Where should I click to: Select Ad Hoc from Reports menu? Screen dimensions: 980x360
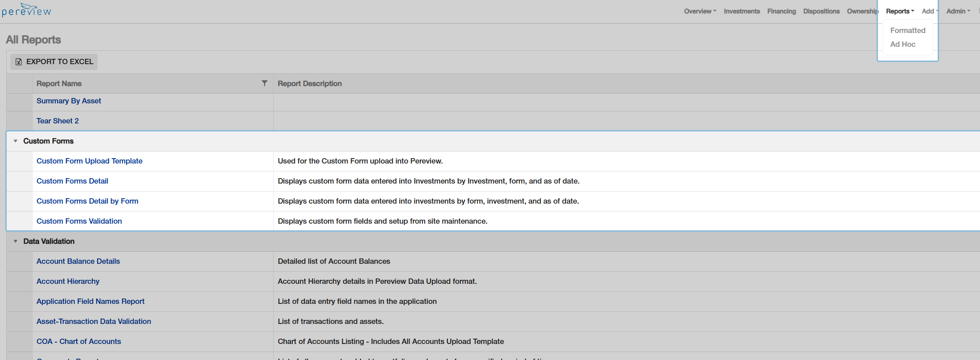(x=902, y=44)
